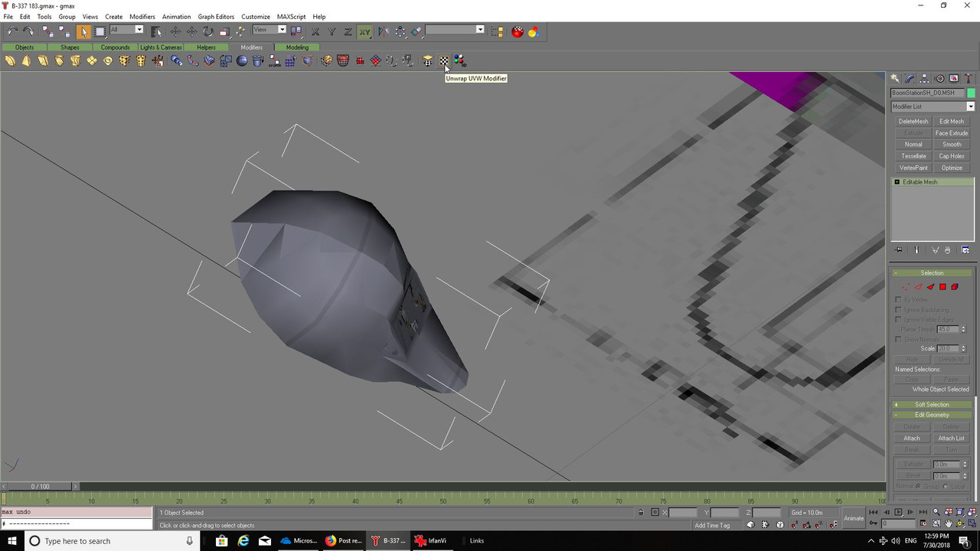The width and height of the screenshot is (980, 551).
Task: Open Firefox Post re... taskbar item
Action: (343, 540)
